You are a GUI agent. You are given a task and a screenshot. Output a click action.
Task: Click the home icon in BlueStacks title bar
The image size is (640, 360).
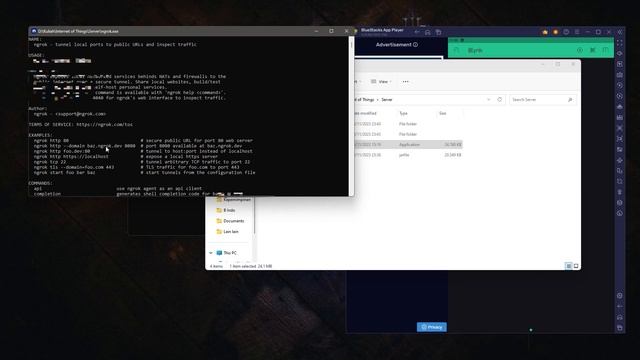coord(427,32)
